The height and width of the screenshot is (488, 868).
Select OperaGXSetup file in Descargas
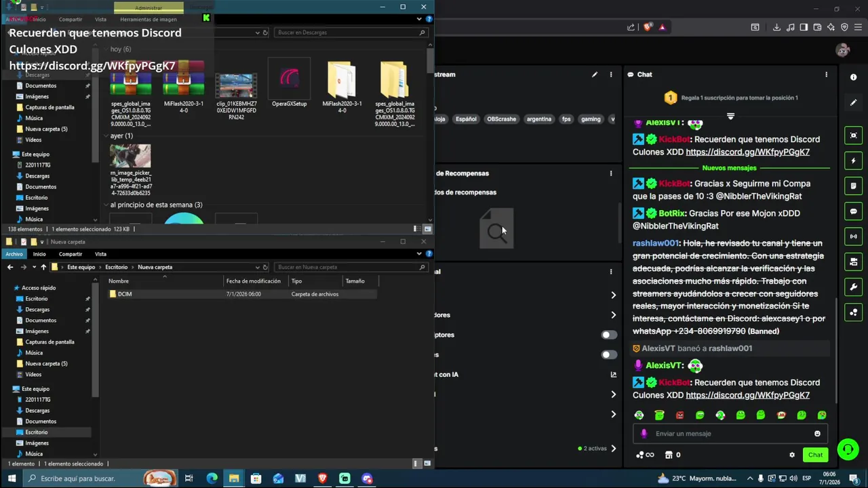290,83
